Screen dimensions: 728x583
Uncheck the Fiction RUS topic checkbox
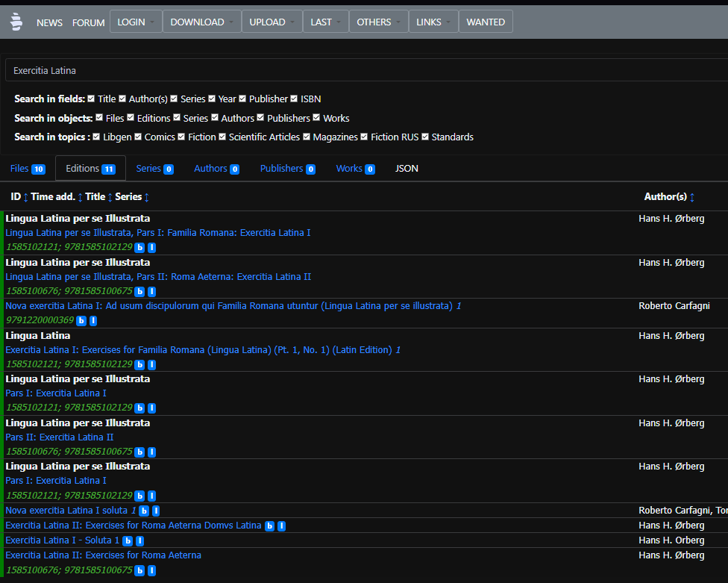click(364, 137)
